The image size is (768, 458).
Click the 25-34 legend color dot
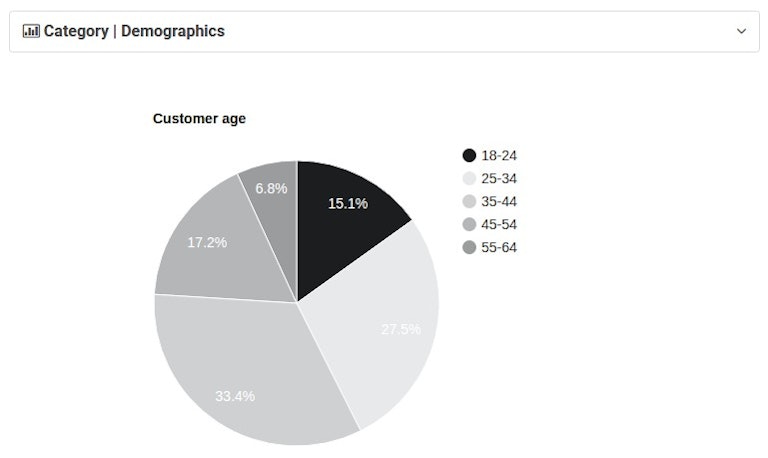coord(470,178)
